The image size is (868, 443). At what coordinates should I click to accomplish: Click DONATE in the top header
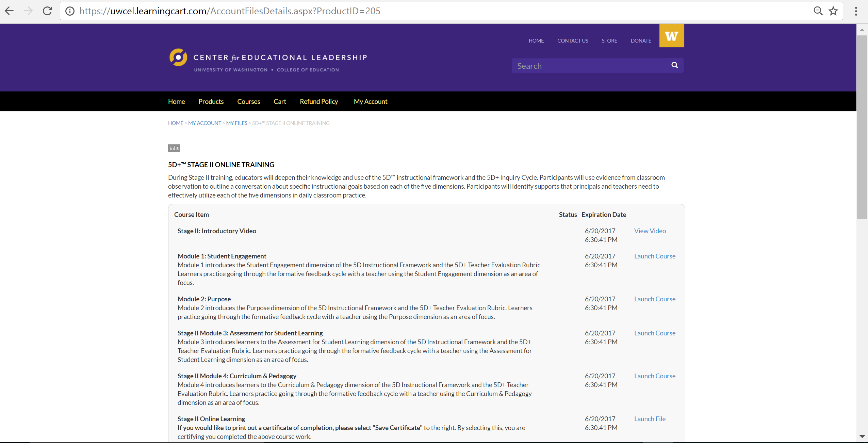coord(641,41)
